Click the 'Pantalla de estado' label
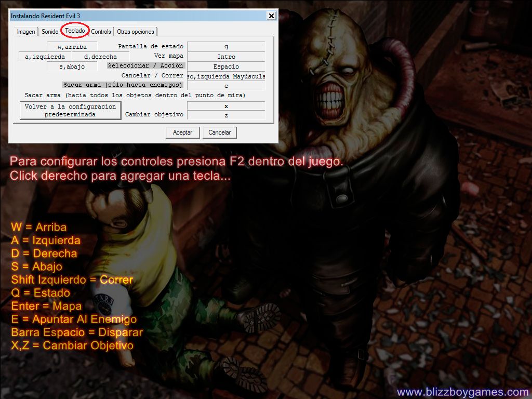This screenshot has height=399, width=532. [x=151, y=46]
